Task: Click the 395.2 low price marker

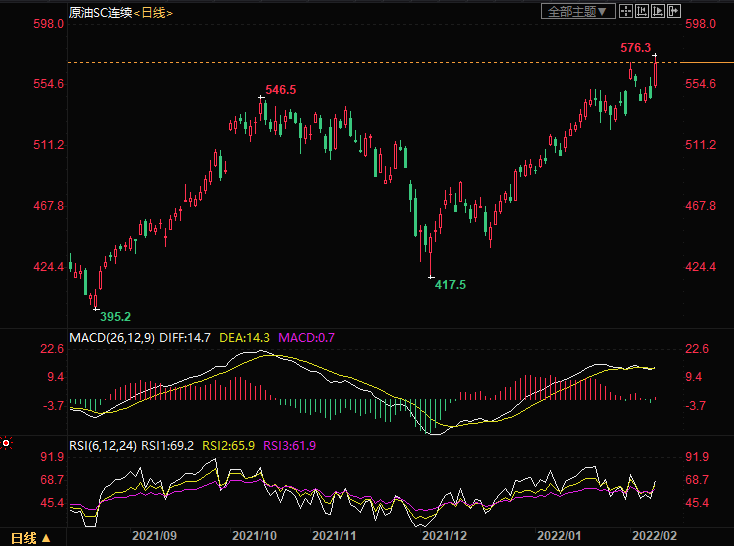Action: coord(115,315)
